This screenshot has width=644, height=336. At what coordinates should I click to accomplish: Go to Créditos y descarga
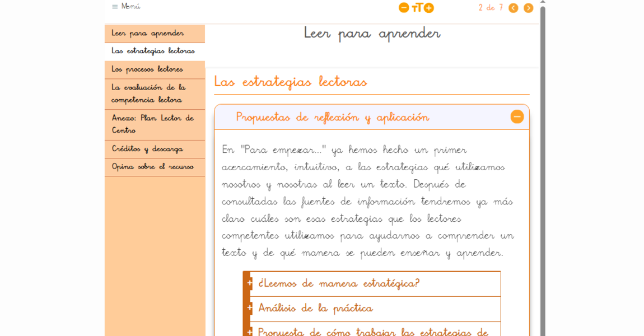(147, 149)
